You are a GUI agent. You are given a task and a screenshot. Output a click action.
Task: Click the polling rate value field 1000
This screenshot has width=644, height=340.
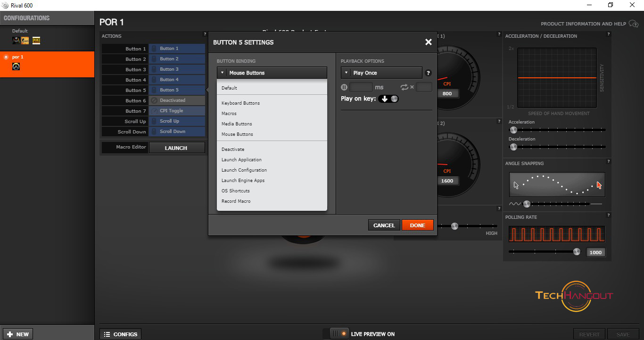coord(595,252)
